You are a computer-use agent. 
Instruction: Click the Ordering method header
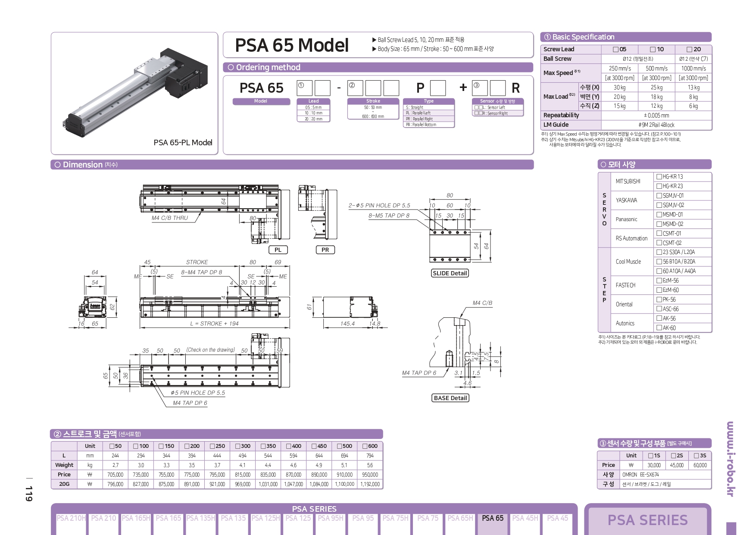pyautogui.click(x=378, y=67)
